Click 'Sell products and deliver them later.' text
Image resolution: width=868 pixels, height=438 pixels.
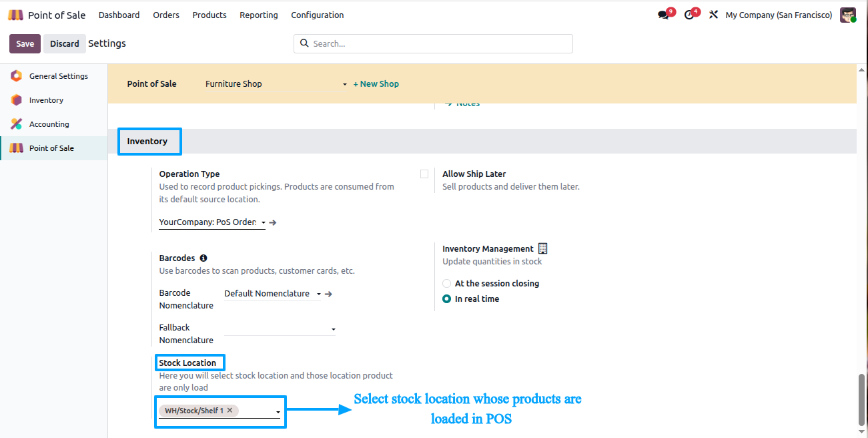pos(511,187)
